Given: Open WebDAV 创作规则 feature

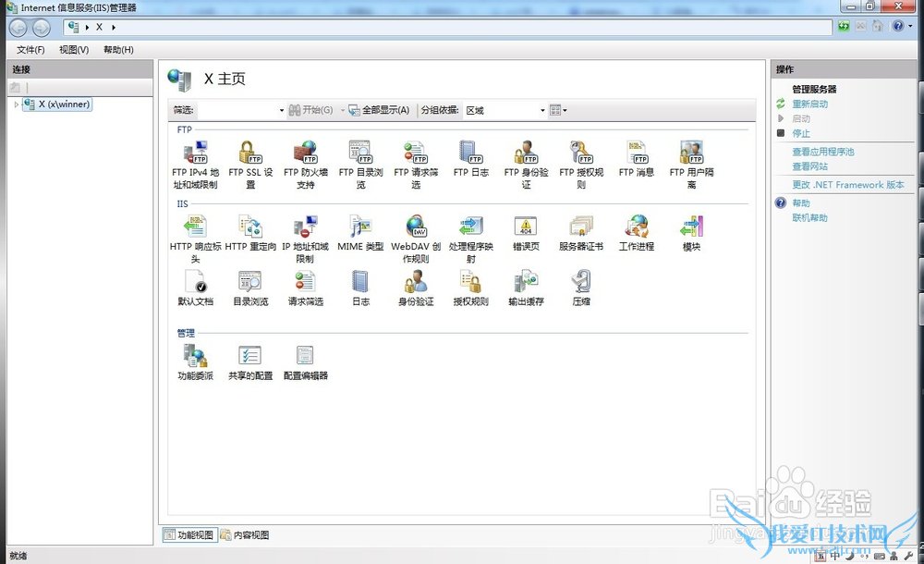Looking at the screenshot, I should pyautogui.click(x=416, y=239).
